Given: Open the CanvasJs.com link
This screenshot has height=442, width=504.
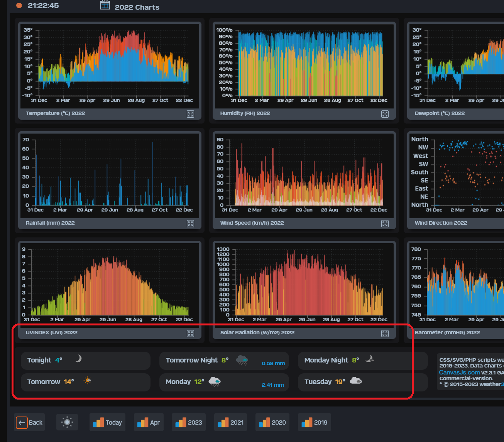Looking at the screenshot, I should click(x=459, y=373).
